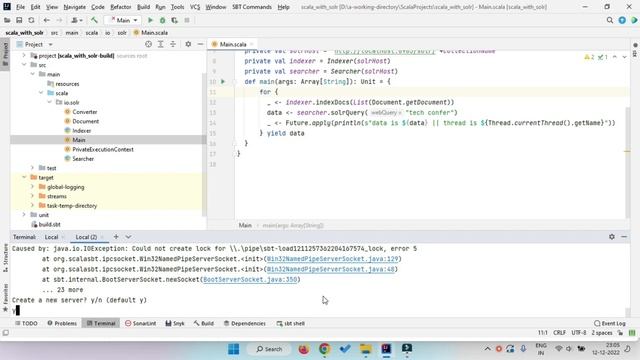This screenshot has height=360, width=640.
Task: Expand the global-logging folder
Action: [x=33, y=187]
